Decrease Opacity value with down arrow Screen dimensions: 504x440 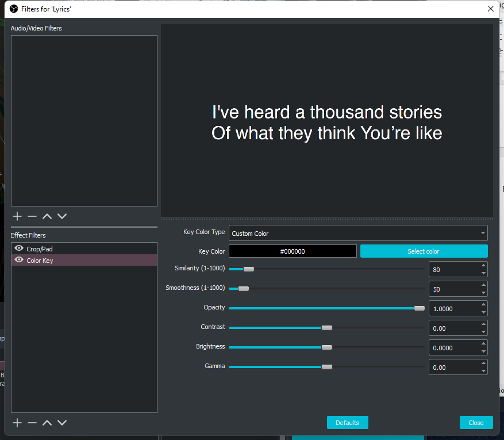click(x=483, y=312)
